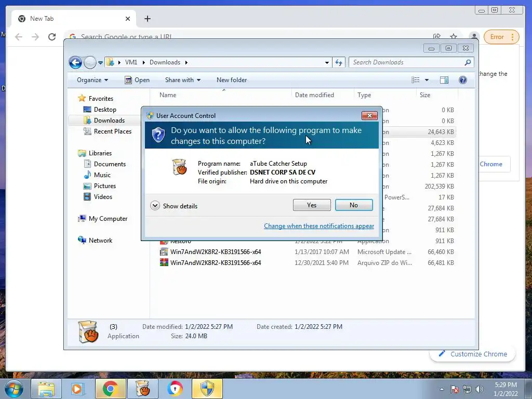
Task: Change your view using the view icon
Action: coord(415,80)
